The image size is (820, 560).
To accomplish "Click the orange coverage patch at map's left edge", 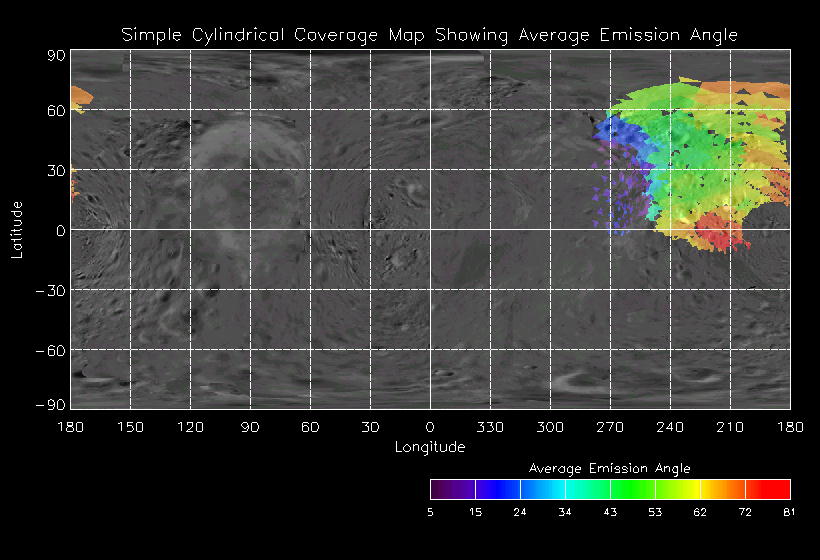I will click(x=80, y=97).
